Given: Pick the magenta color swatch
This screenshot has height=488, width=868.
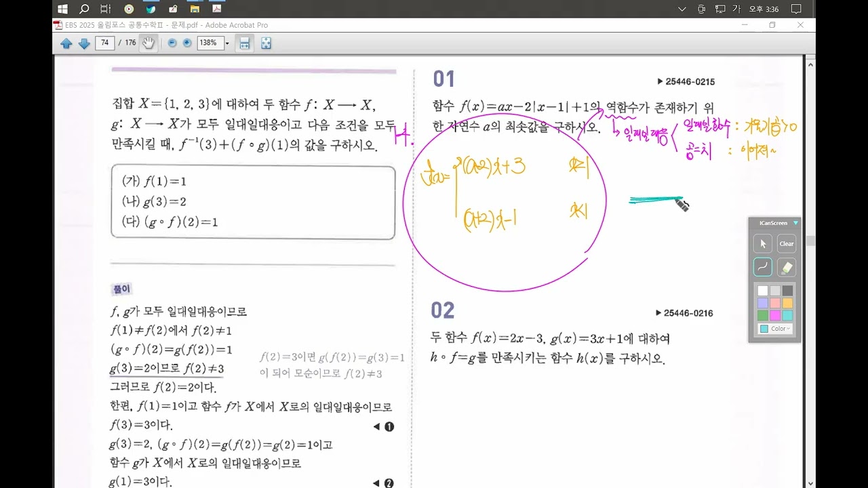Looking at the screenshot, I should point(775,315).
